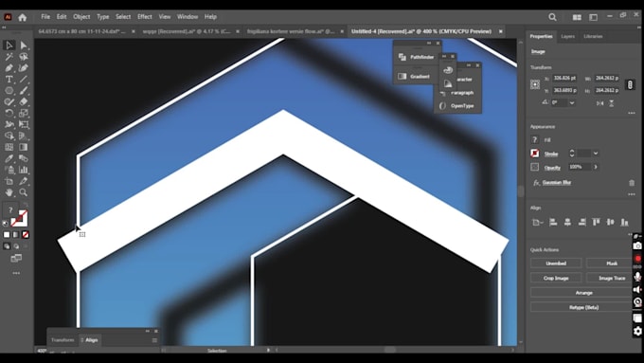
Task: Select the Zoom tool
Action: click(24, 192)
